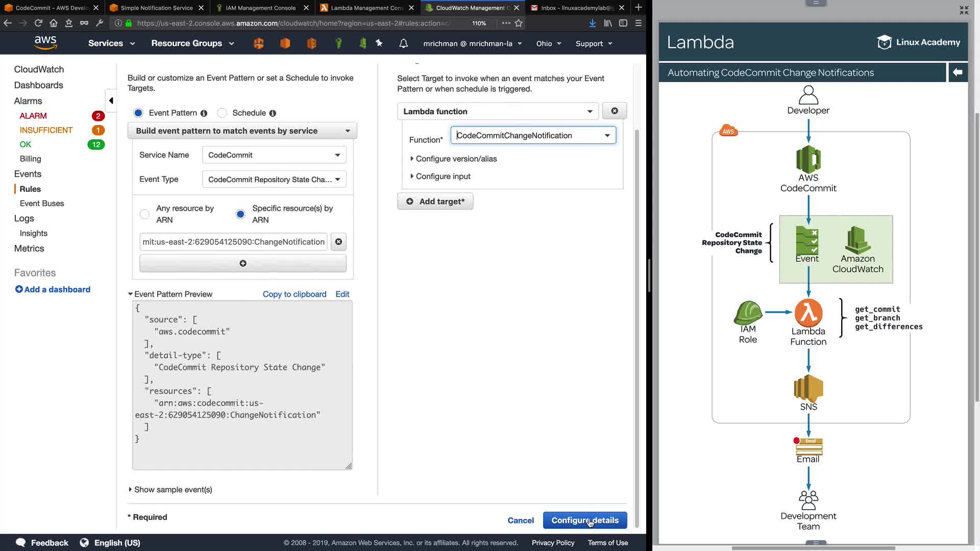Click the back arrow in Lambda slide
This screenshot has height=551, width=980.
(958, 72)
